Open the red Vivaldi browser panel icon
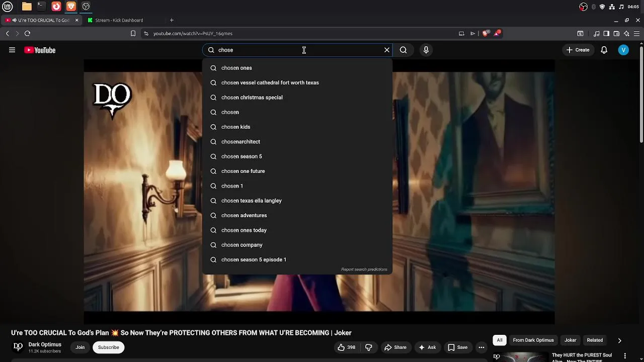The width and height of the screenshot is (644, 362). (56, 7)
